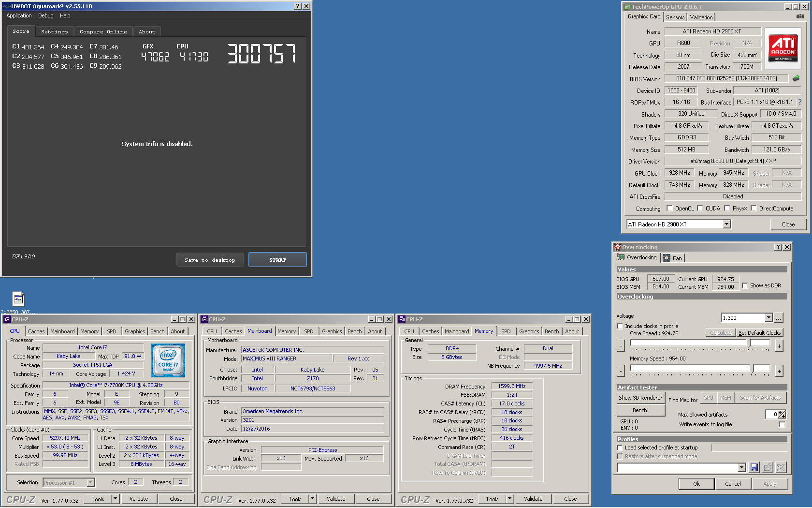Click Validate in CPU-Z Memory window
The width and height of the screenshot is (812, 508).
pos(533,499)
